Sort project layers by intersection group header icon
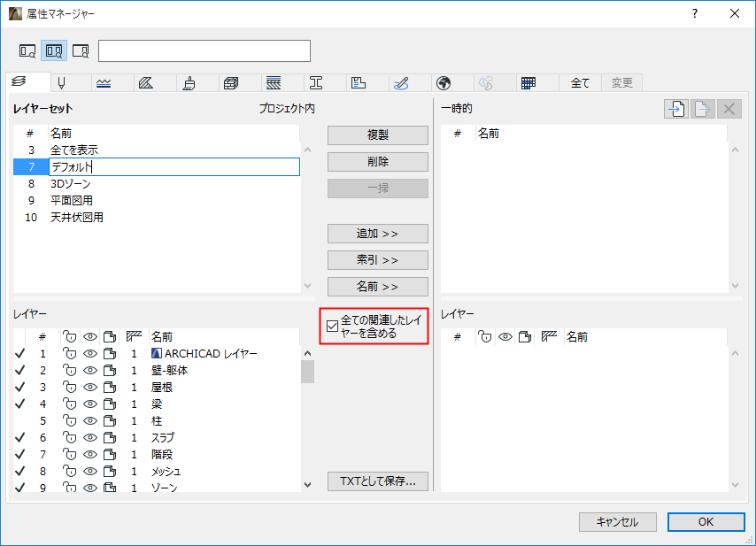The width and height of the screenshot is (756, 546). [134, 336]
